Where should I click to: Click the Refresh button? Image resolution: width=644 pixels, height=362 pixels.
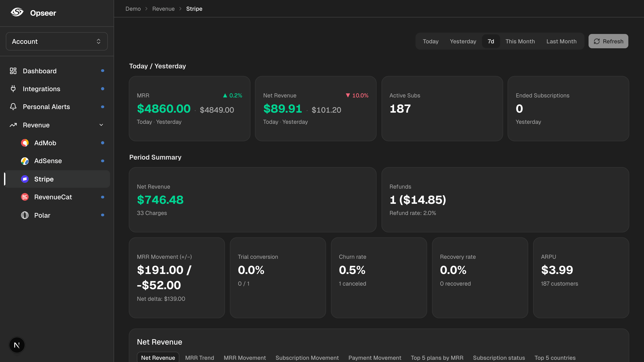(x=608, y=41)
